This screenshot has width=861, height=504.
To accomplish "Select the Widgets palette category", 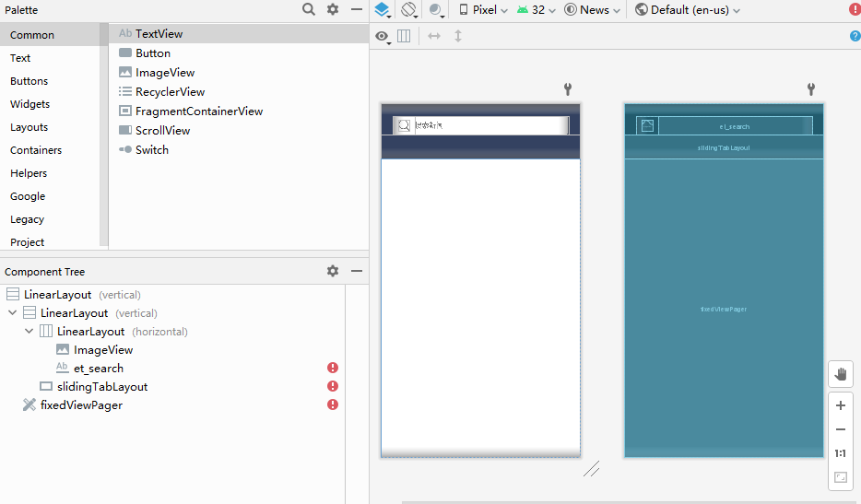I will pos(30,104).
